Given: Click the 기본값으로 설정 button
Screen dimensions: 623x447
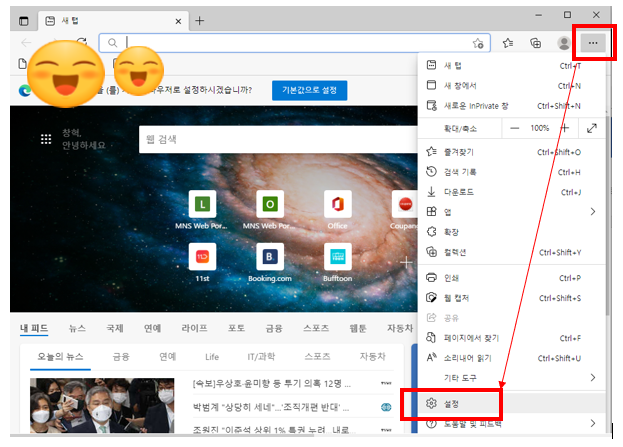Looking at the screenshot, I should [x=310, y=90].
